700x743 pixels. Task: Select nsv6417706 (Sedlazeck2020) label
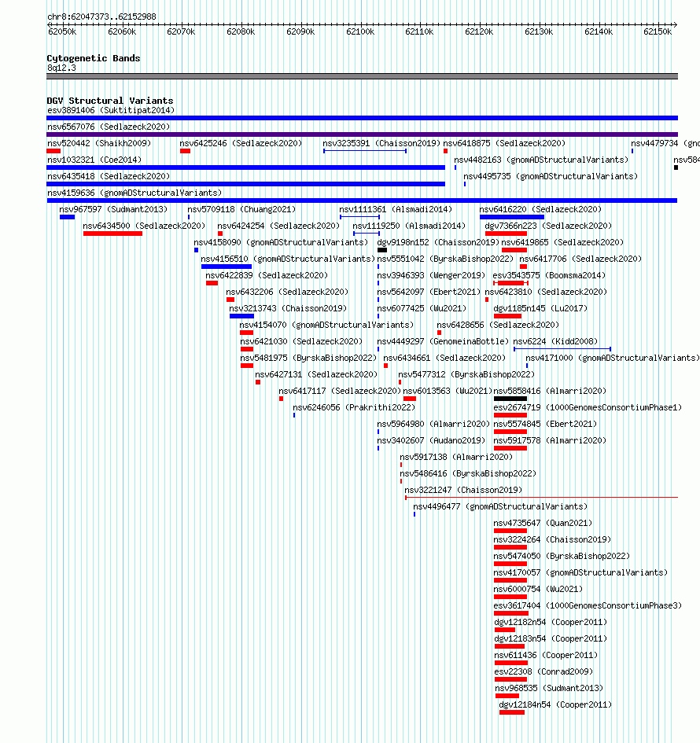pyautogui.click(x=580, y=259)
